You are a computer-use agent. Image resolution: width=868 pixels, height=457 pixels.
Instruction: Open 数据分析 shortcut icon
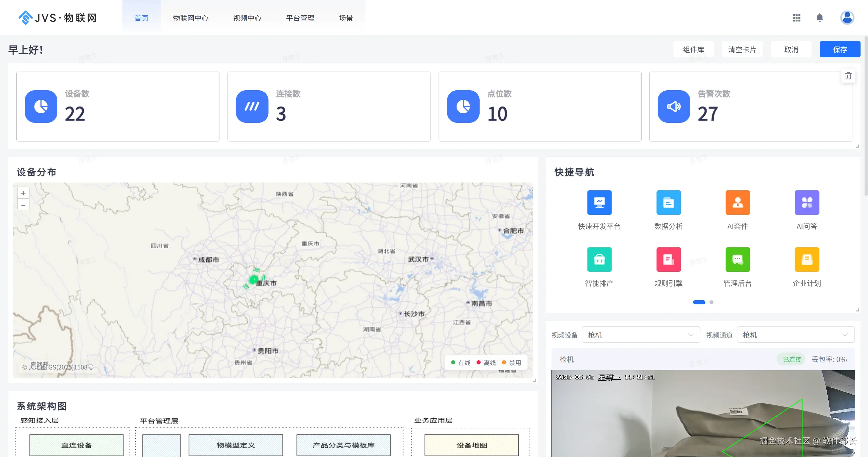669,203
